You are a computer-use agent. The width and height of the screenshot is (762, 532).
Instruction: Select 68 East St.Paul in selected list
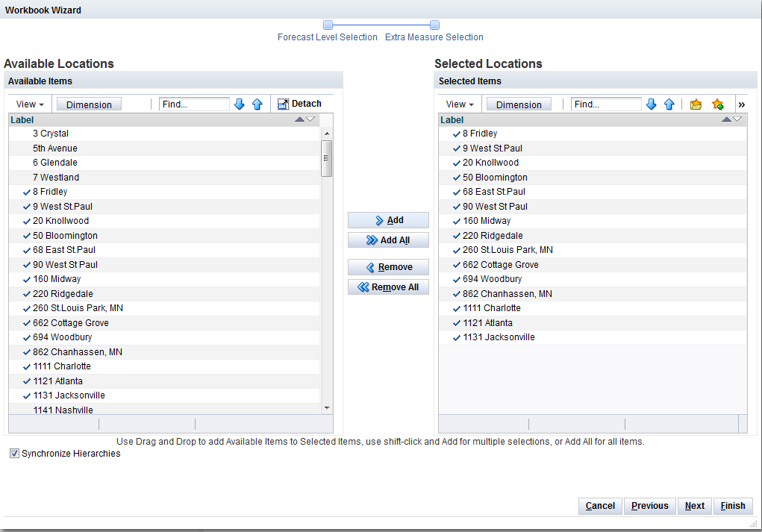tap(593, 192)
